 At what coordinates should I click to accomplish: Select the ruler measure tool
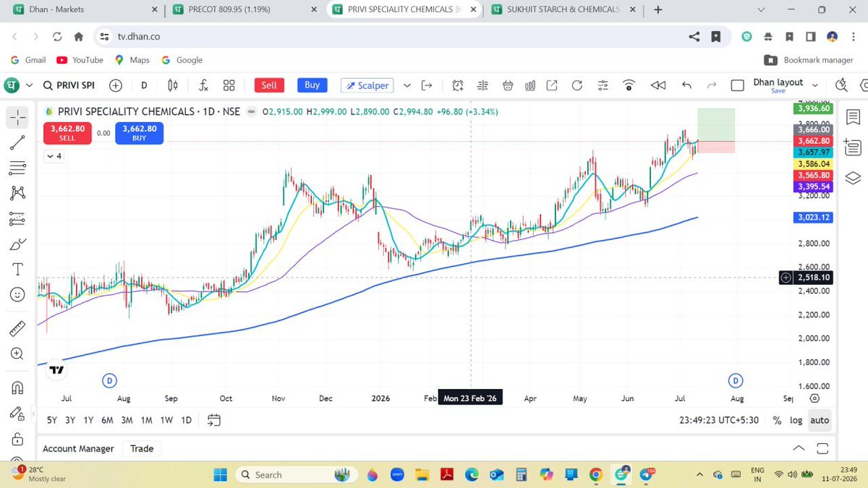click(x=17, y=329)
